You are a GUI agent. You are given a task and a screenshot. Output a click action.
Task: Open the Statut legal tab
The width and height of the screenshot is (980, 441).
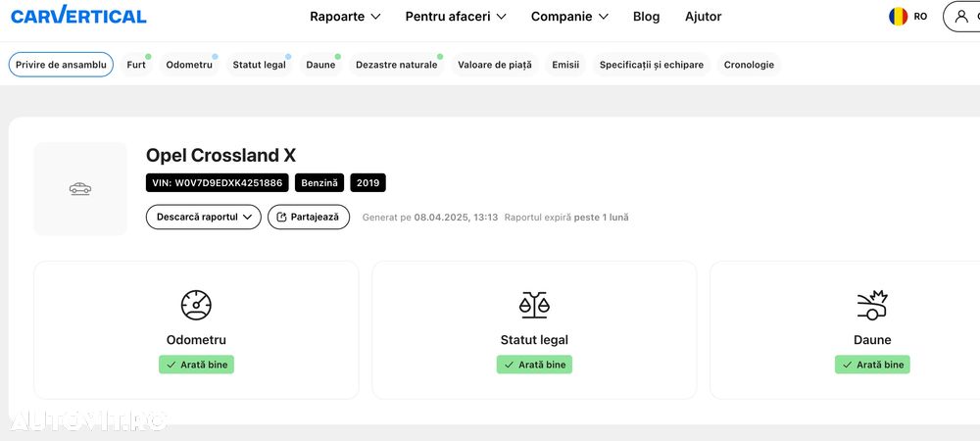click(x=260, y=65)
